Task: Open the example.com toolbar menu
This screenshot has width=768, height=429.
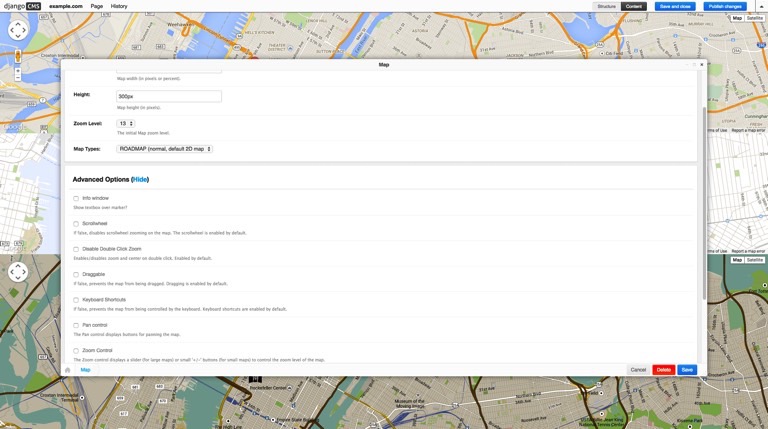Action: pyautogui.click(x=66, y=6)
